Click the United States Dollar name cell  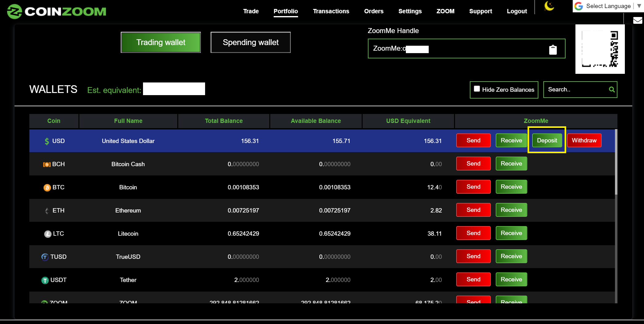(128, 141)
